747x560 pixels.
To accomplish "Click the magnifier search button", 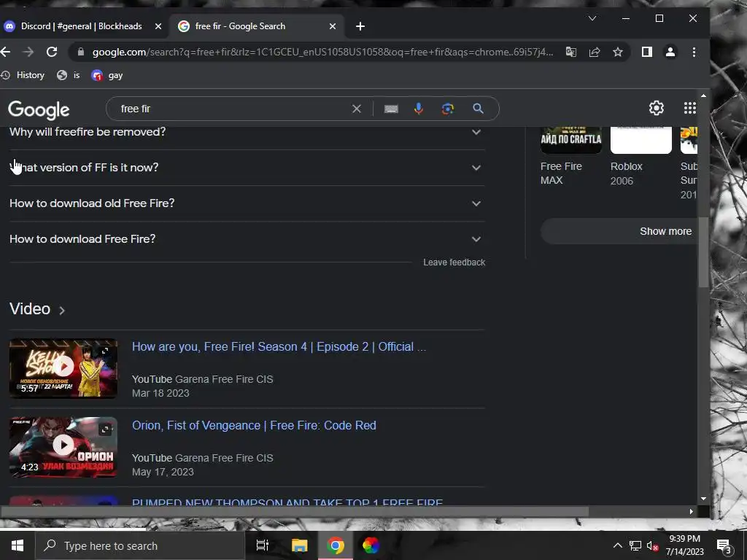I will click(x=478, y=109).
